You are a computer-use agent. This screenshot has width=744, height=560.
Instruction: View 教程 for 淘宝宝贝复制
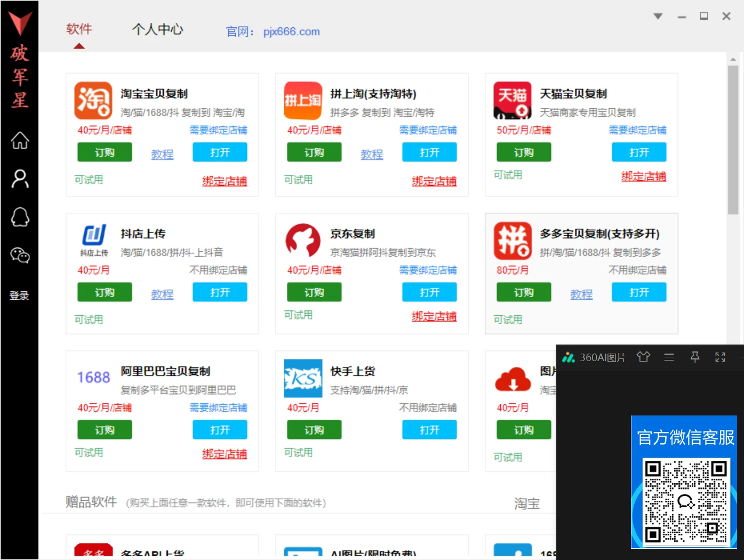point(162,155)
